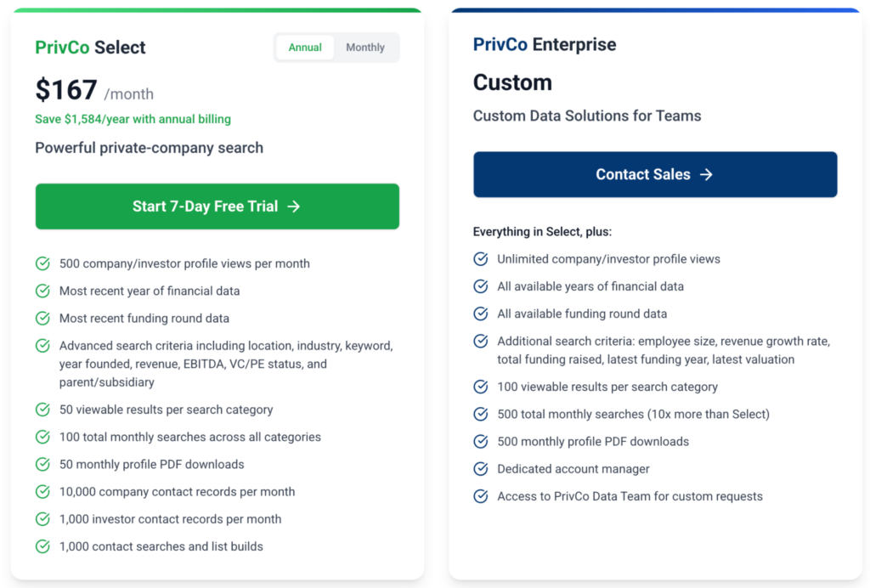The height and width of the screenshot is (588, 870).
Task: Click the checkmark next to Dedicated account manager
Action: 480,469
